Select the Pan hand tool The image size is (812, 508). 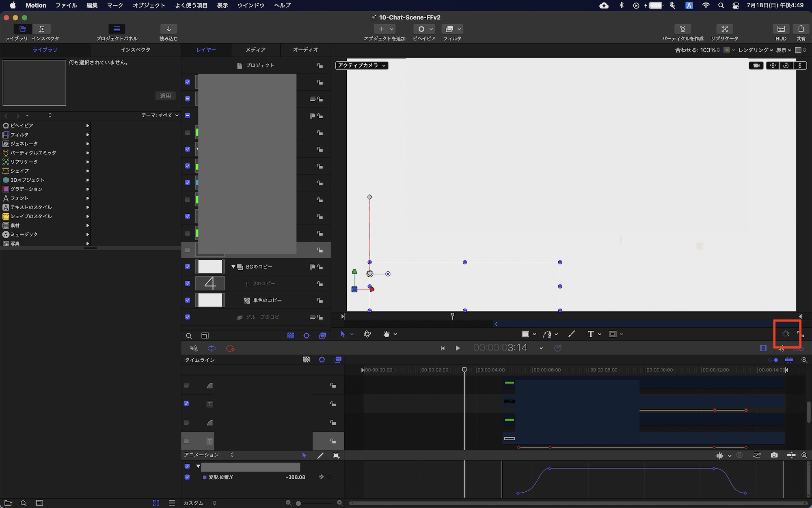point(387,334)
